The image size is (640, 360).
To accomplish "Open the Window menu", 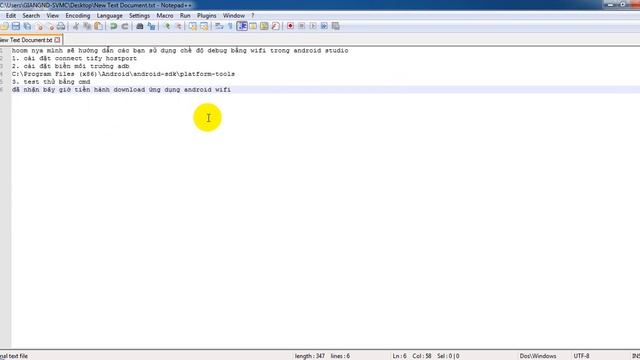I will 234,16.
